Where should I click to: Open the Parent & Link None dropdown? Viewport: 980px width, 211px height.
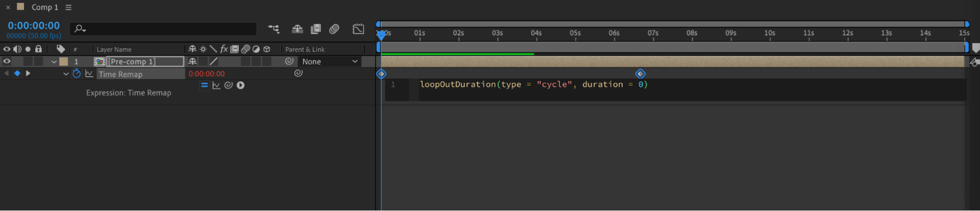point(329,61)
